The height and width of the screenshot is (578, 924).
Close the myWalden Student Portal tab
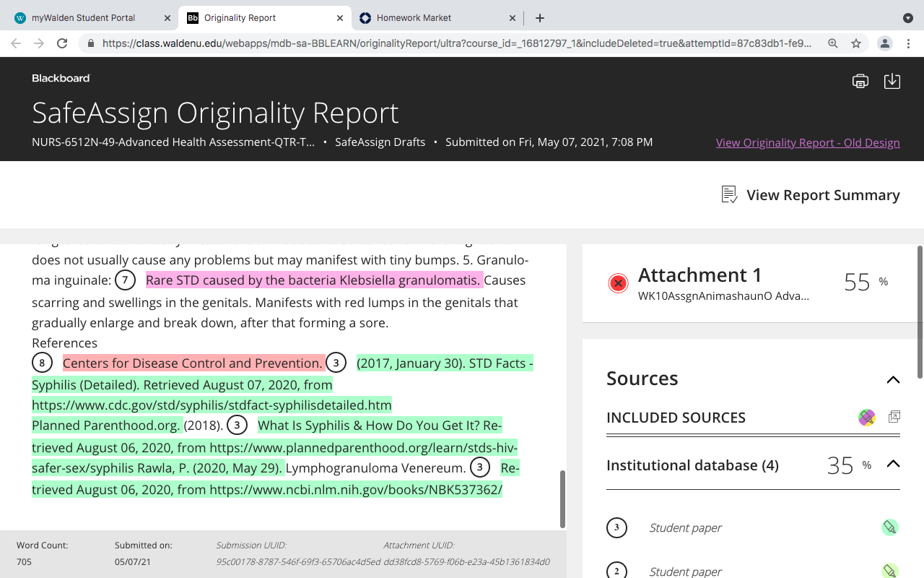(167, 18)
